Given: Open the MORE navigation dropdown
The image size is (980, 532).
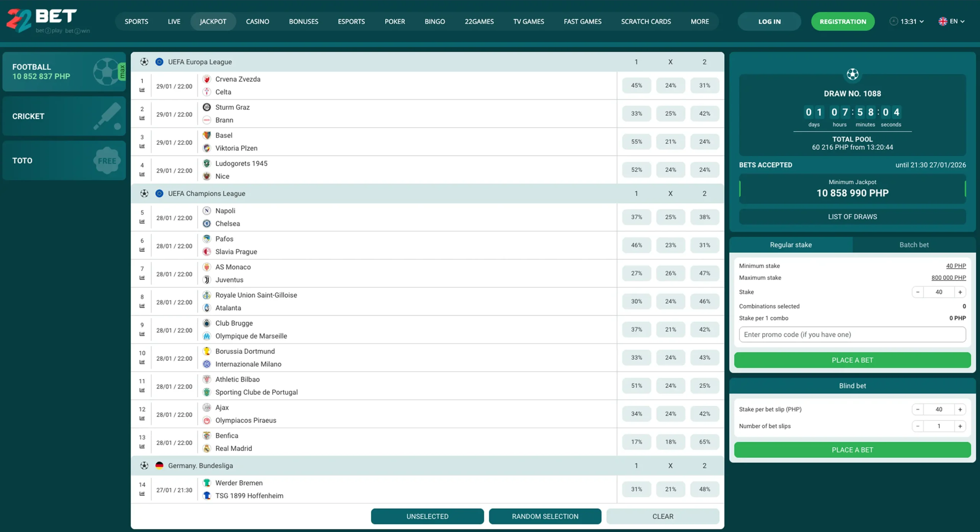Looking at the screenshot, I should pos(700,21).
